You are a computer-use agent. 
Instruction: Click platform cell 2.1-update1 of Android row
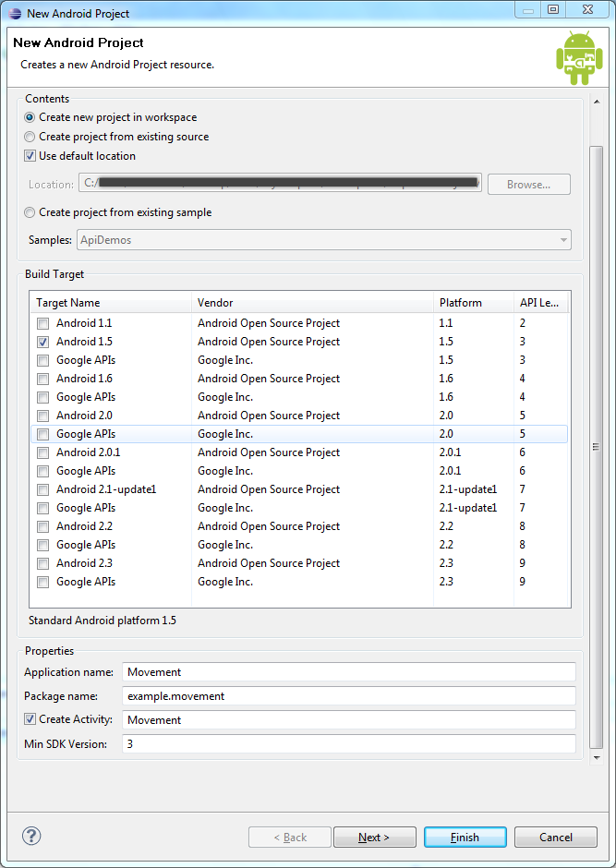(468, 489)
